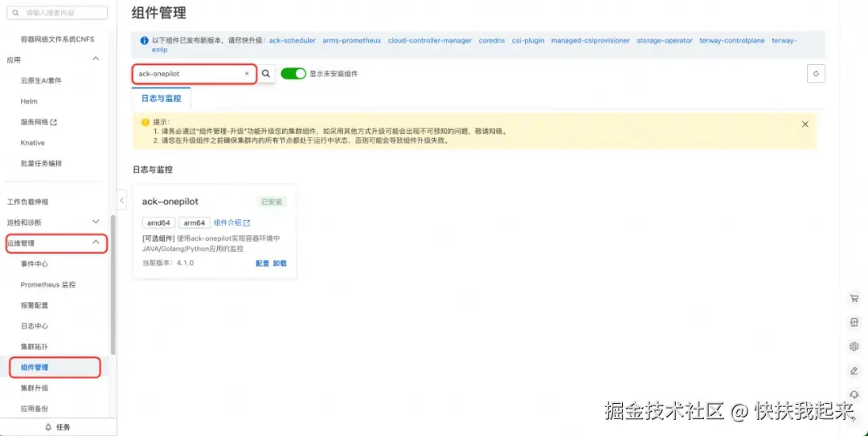Open the cloud-controller-manager link
868x436 pixels.
tap(429, 40)
